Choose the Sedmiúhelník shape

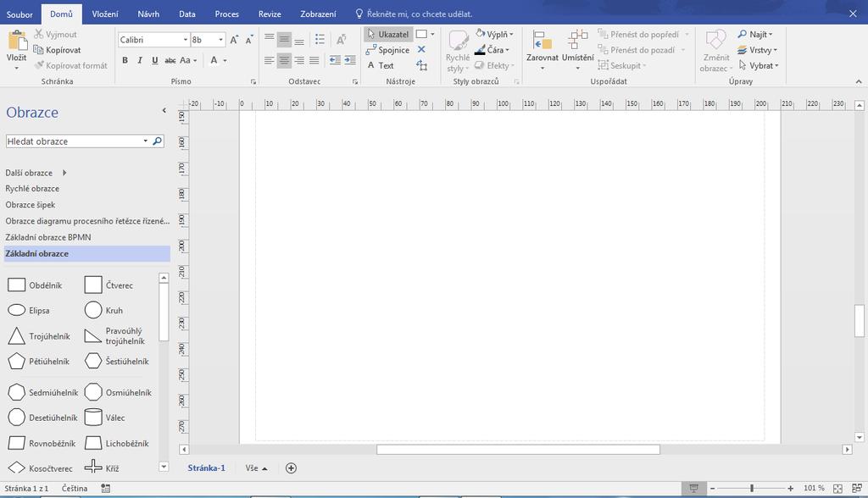tap(42, 392)
